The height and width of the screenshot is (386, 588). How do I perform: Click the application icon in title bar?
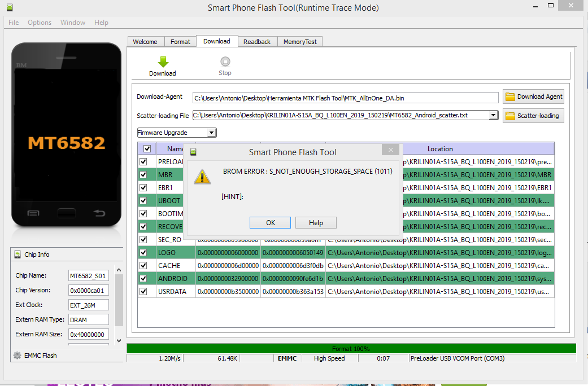pos(10,7)
